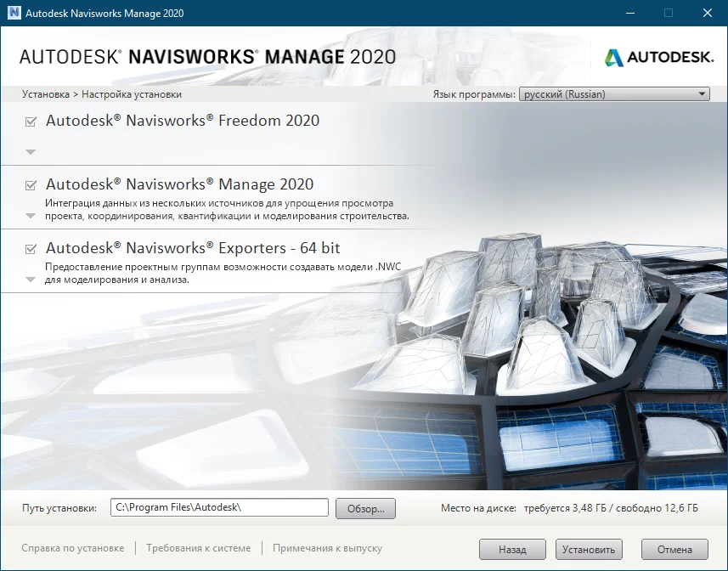
Task: Click the Navisworks app icon in title bar
Action: [x=14, y=13]
